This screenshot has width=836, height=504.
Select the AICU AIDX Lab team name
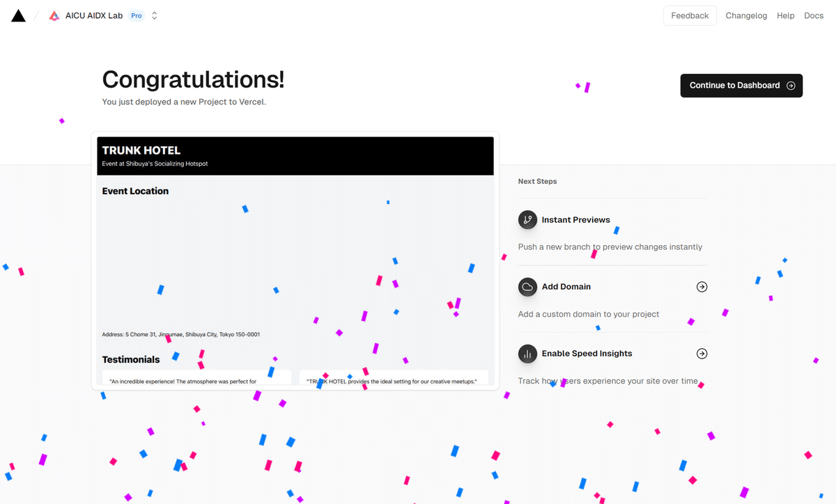pyautogui.click(x=94, y=15)
